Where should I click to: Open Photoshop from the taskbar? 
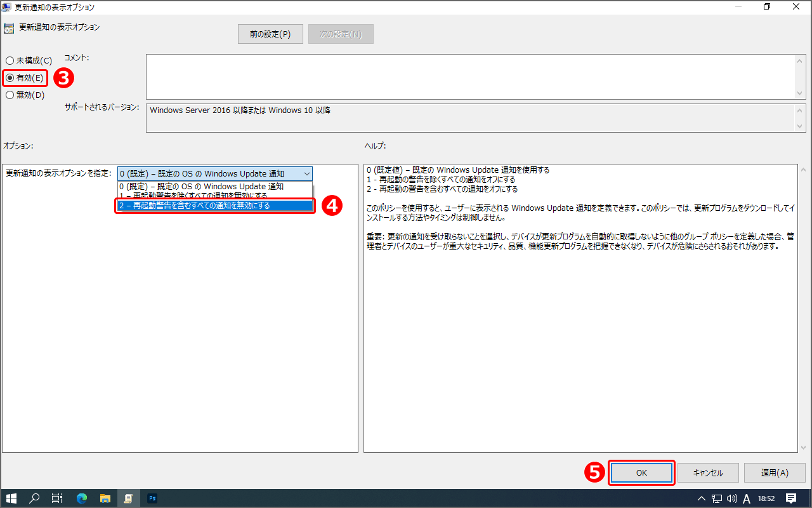[x=152, y=498]
